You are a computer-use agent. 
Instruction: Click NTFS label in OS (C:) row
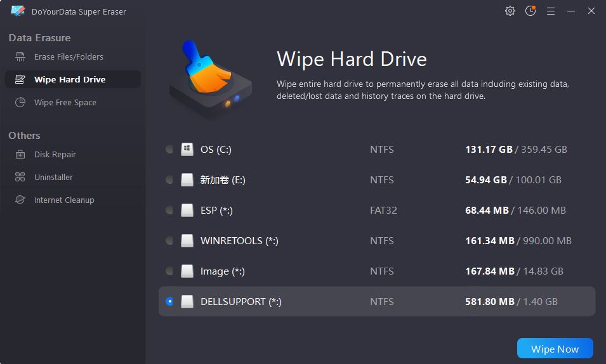382,149
